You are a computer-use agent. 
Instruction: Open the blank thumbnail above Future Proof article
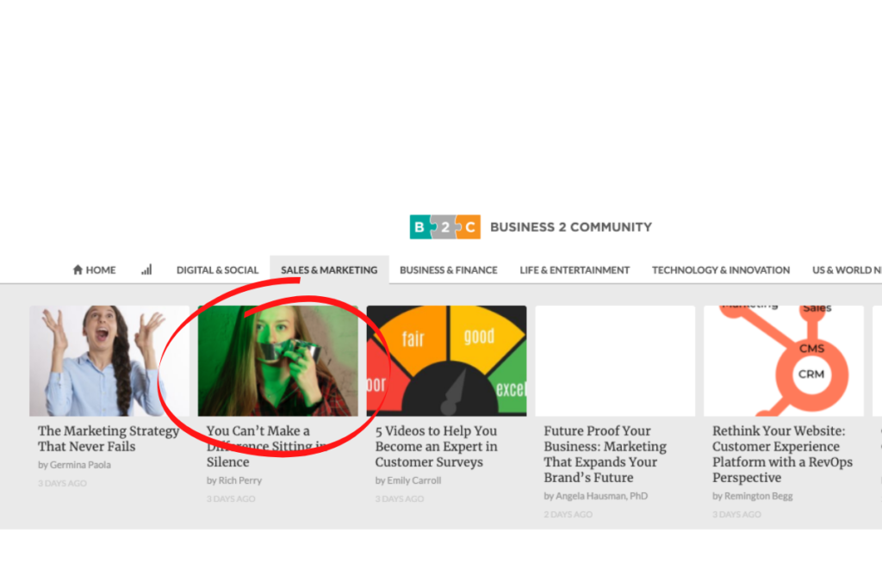(615, 361)
